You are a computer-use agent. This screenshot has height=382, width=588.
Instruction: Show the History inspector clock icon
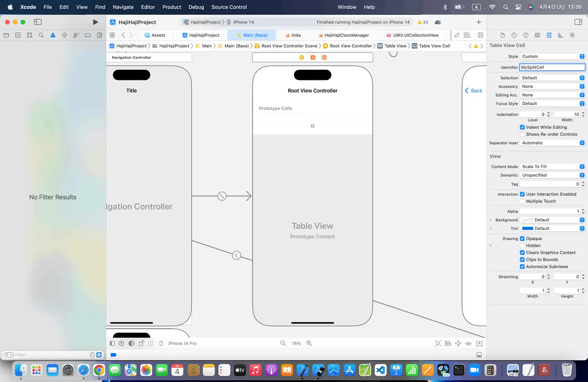click(514, 35)
